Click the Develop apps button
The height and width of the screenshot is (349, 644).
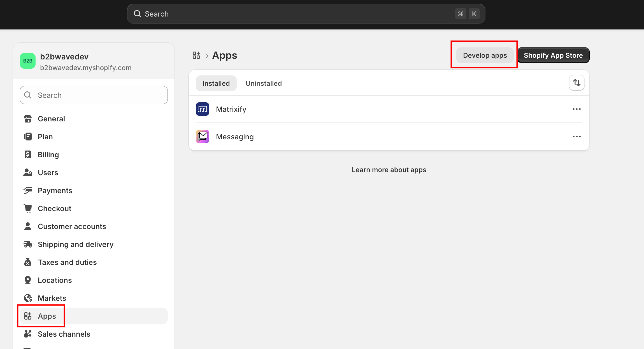[485, 55]
